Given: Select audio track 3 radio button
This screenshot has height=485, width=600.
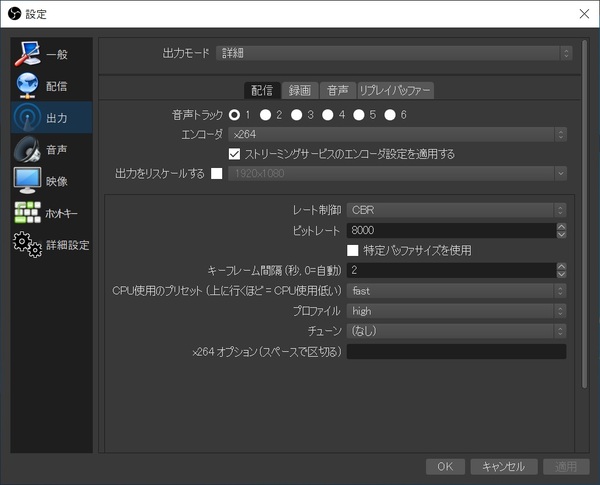Looking at the screenshot, I should tap(297, 115).
